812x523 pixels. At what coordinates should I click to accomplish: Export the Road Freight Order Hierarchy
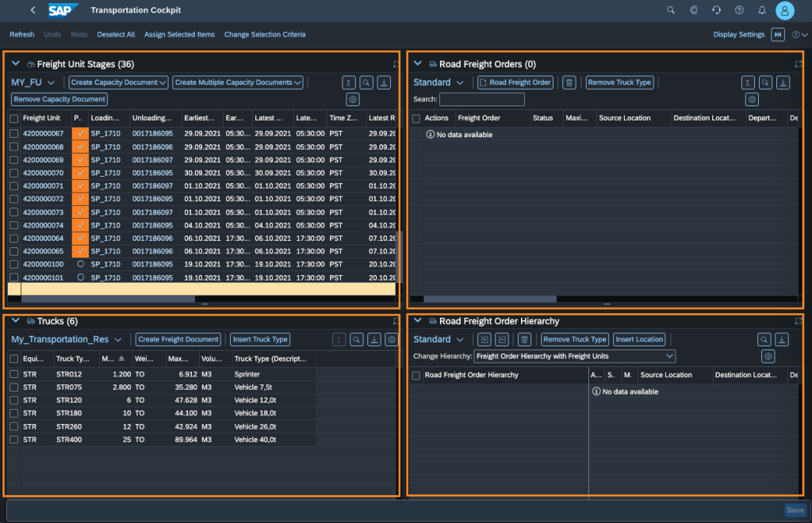pos(781,339)
